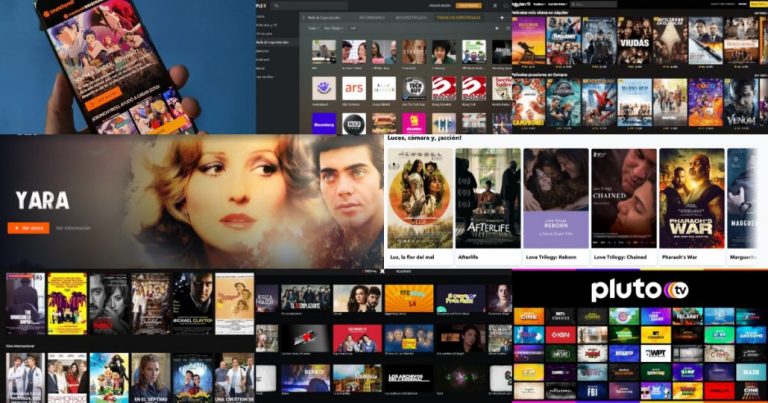Select the highlighted sidebar item in Plex
Screen dimensions: 768x403
pos(277,42)
